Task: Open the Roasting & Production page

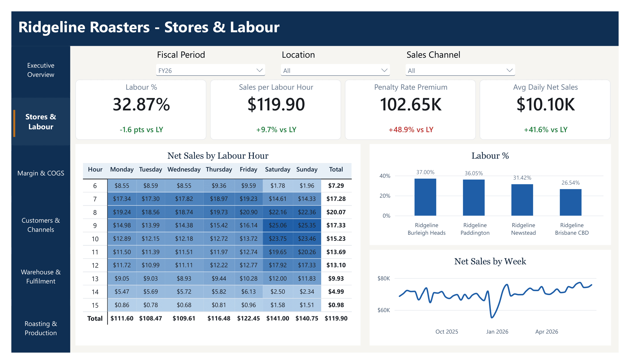Action: point(41,328)
